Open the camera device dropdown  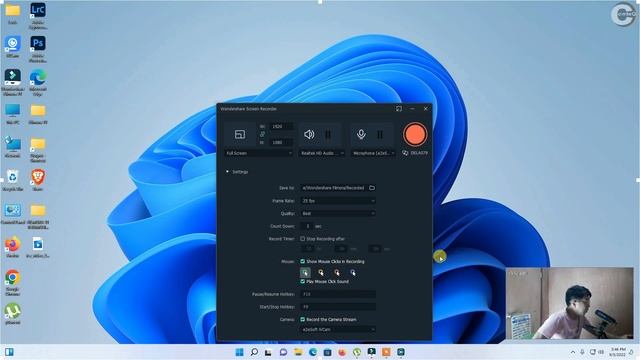pos(338,329)
